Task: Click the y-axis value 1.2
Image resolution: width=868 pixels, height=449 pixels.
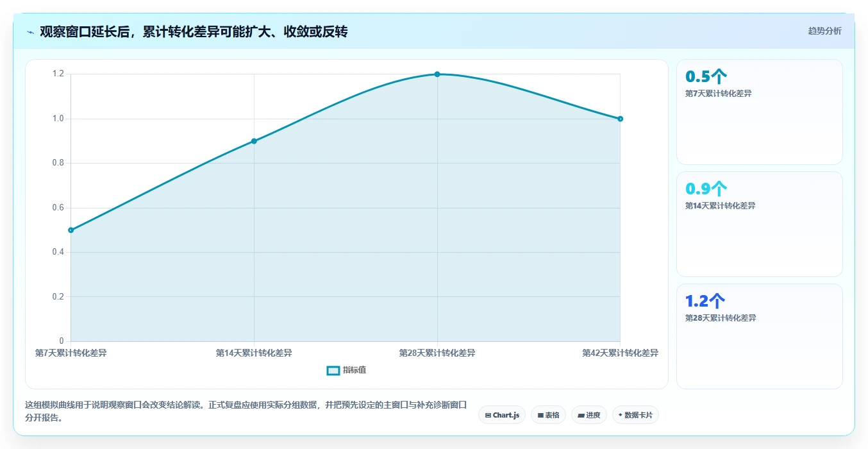Action: [x=58, y=74]
